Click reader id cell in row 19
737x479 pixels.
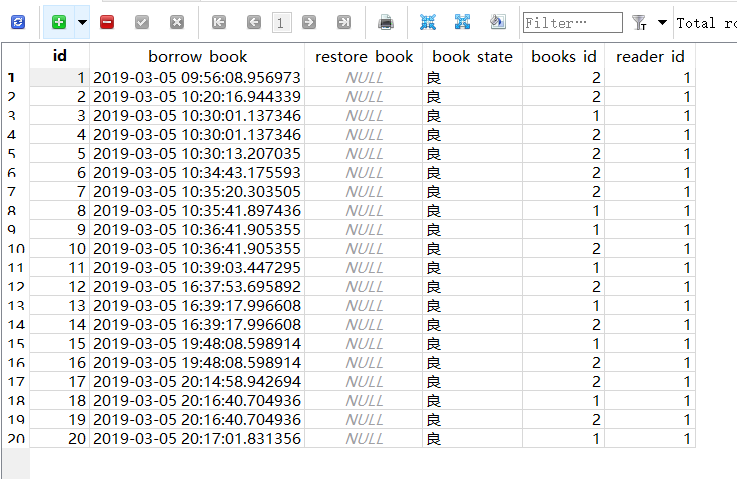(650, 420)
